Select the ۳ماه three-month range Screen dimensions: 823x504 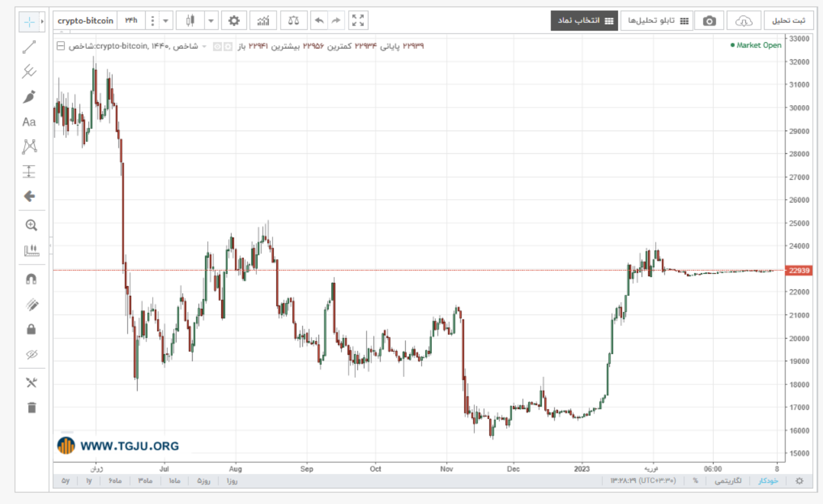pos(145,481)
